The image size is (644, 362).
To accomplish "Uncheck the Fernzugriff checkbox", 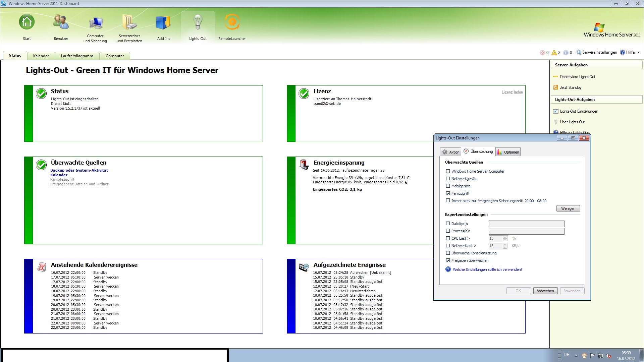I will coord(448,193).
